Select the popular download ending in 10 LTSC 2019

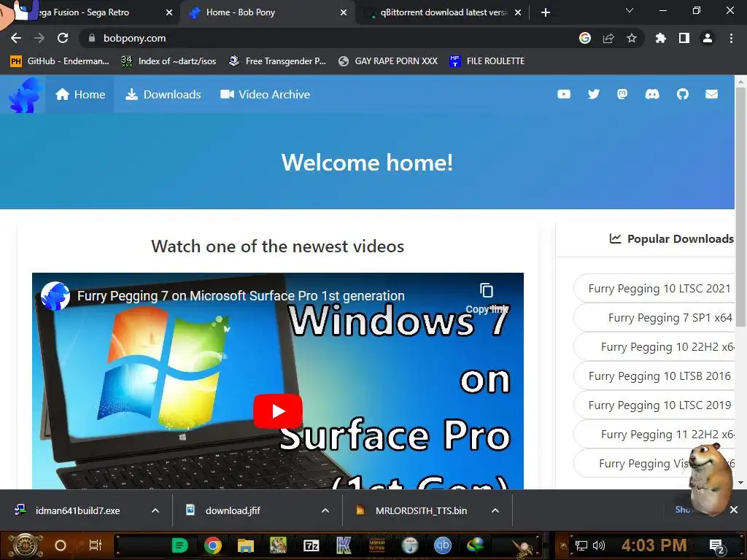point(654,405)
